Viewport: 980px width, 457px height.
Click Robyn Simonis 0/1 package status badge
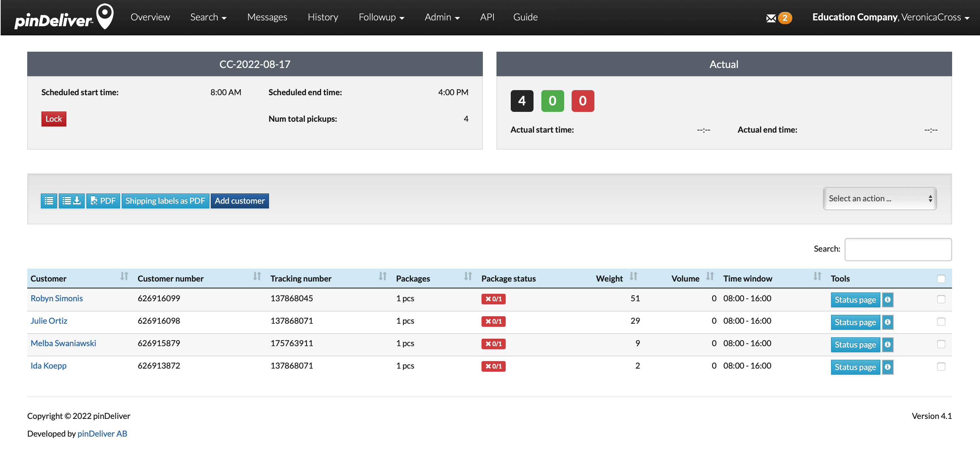[493, 299]
